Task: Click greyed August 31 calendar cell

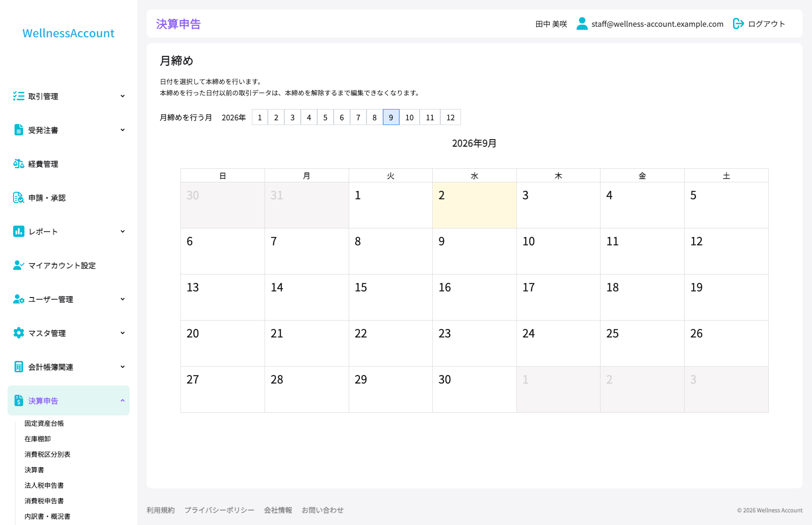Action: 307,205
